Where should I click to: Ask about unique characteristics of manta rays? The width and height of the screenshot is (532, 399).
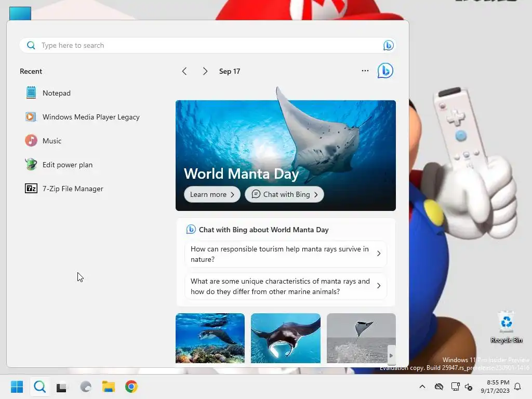point(286,286)
